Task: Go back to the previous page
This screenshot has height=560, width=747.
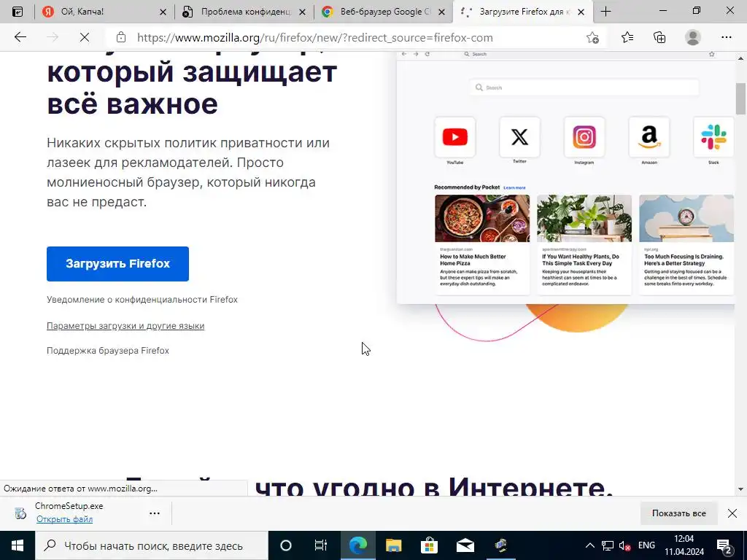Action: click(20, 37)
